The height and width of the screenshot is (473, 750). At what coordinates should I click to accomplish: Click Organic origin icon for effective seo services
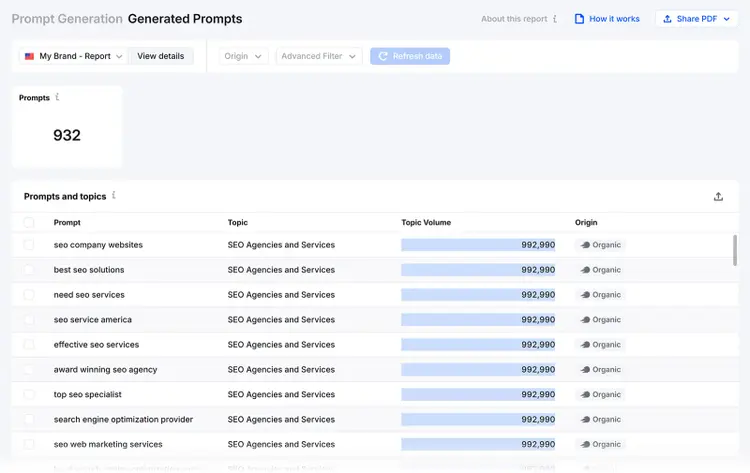tap(585, 344)
